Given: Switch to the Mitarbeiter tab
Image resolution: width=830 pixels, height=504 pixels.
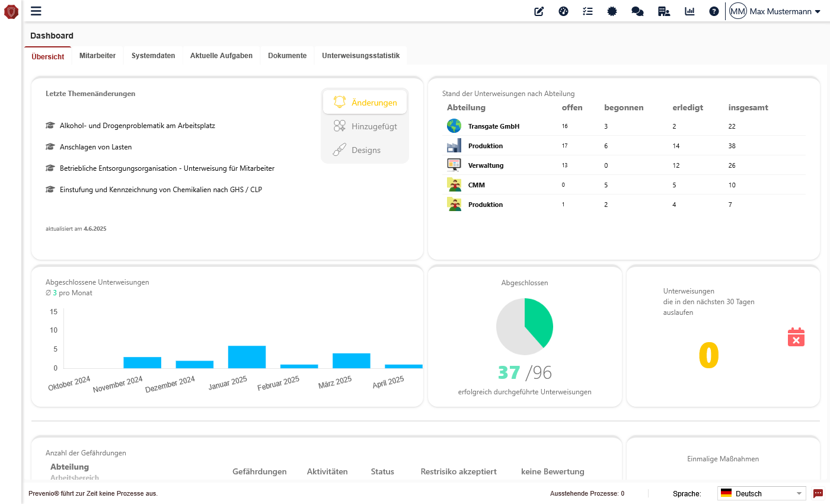Looking at the screenshot, I should click(x=97, y=56).
